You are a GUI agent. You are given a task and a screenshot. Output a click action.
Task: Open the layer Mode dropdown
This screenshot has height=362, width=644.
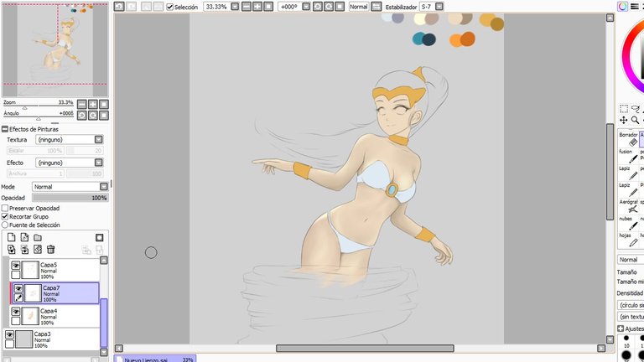[70, 187]
